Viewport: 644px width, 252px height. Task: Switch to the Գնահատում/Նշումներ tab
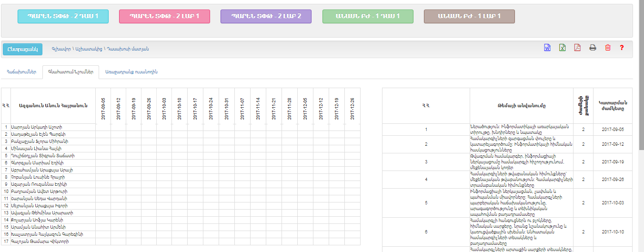70,72
